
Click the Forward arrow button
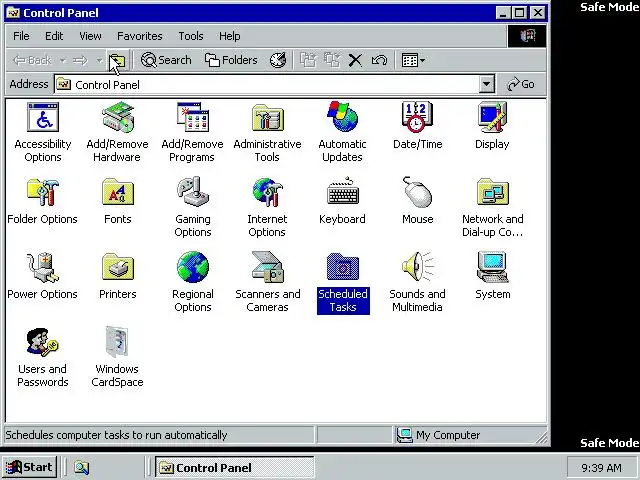[x=80, y=61]
